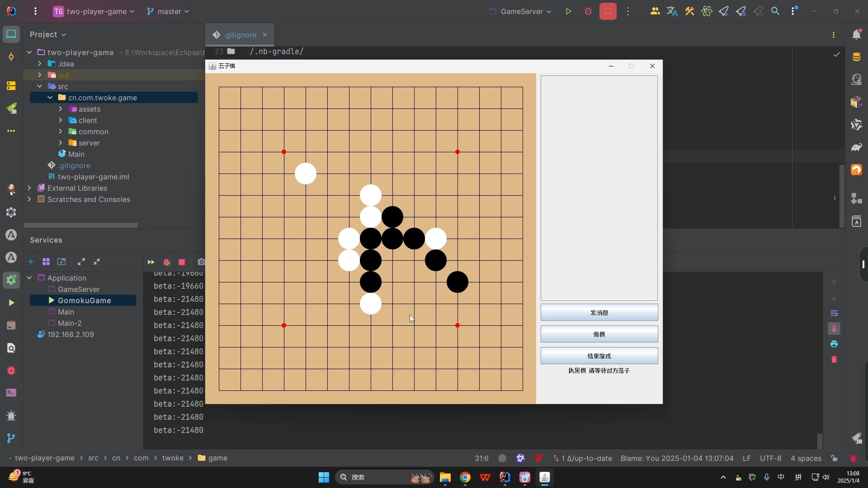Image resolution: width=868 pixels, height=488 pixels.
Task: Click the Terminal tool window icon
Action: pos(11,393)
